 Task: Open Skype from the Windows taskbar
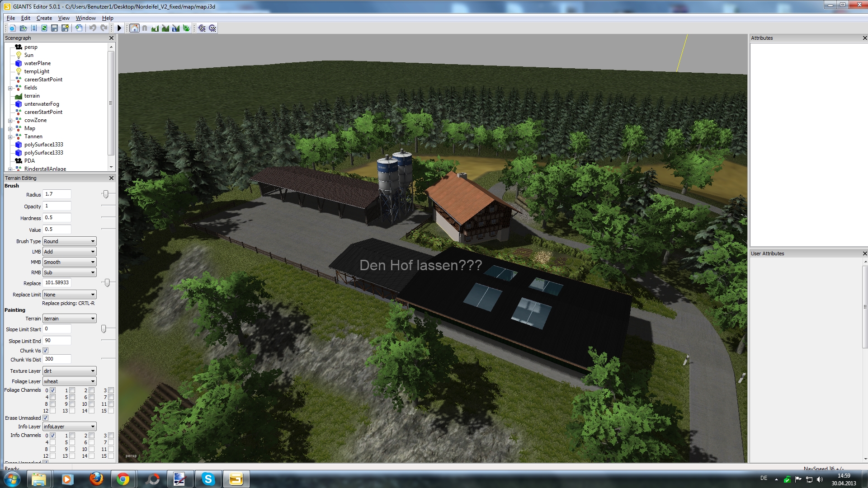click(x=208, y=479)
